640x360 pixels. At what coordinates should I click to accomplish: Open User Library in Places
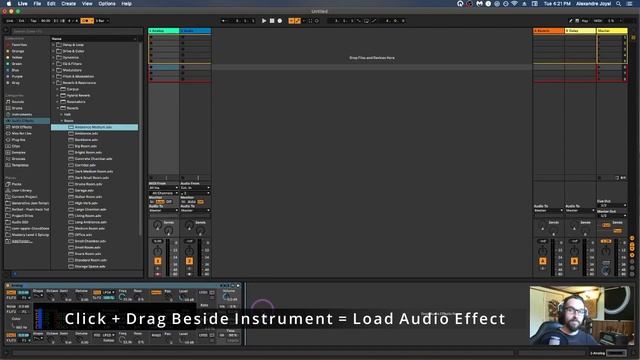(x=21, y=190)
